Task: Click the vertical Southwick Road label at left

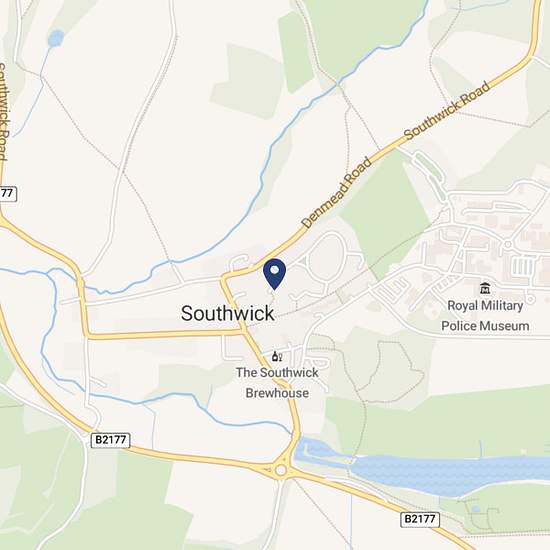Action: 3,112
